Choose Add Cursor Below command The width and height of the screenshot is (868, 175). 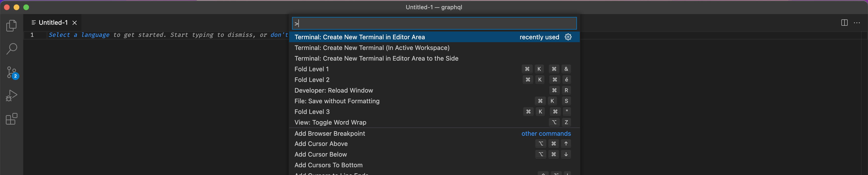click(320, 154)
